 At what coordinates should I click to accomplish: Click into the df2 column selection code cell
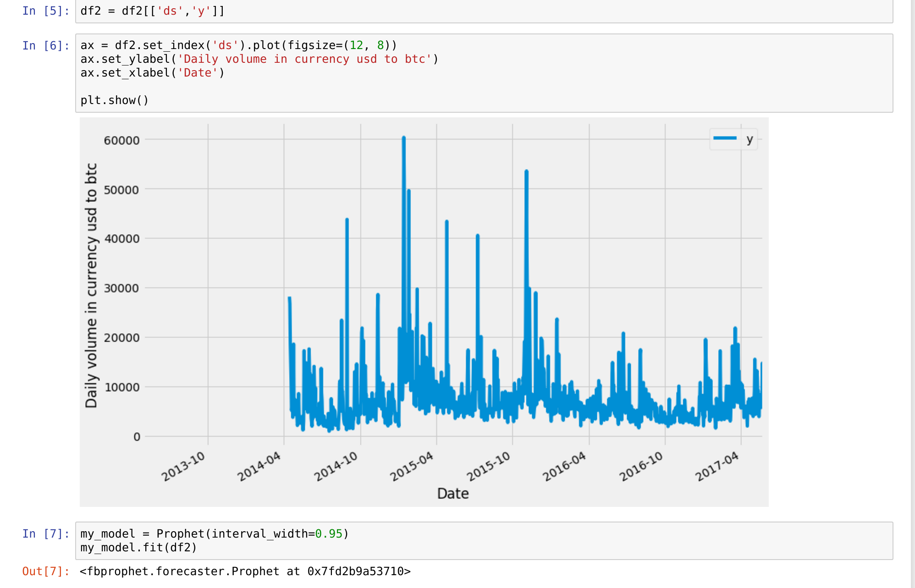pos(152,11)
